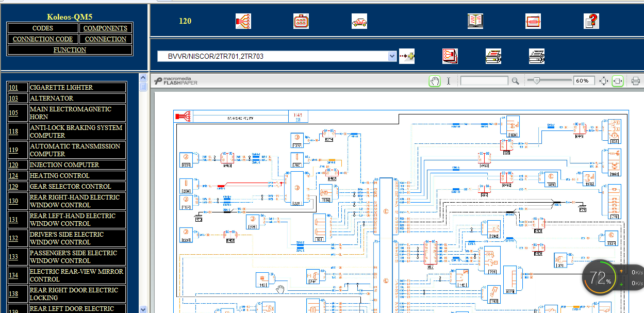The width and height of the screenshot is (644, 313).
Task: Toggle FlashPaper fit width button
Action: [x=618, y=81]
